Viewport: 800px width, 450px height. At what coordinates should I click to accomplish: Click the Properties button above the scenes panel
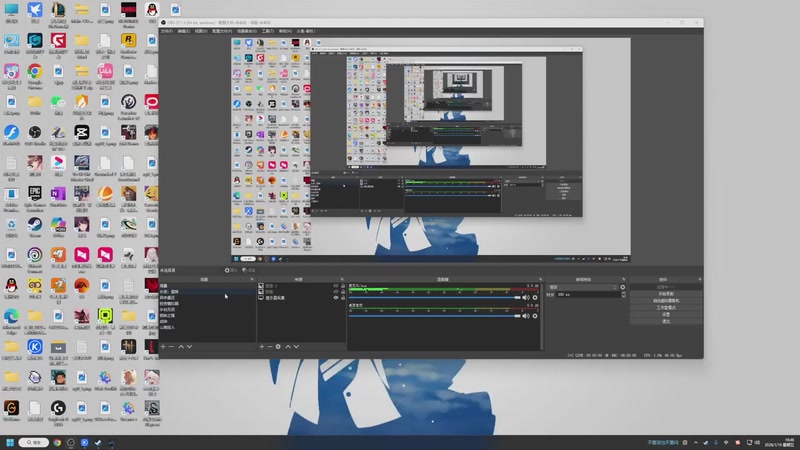231,270
